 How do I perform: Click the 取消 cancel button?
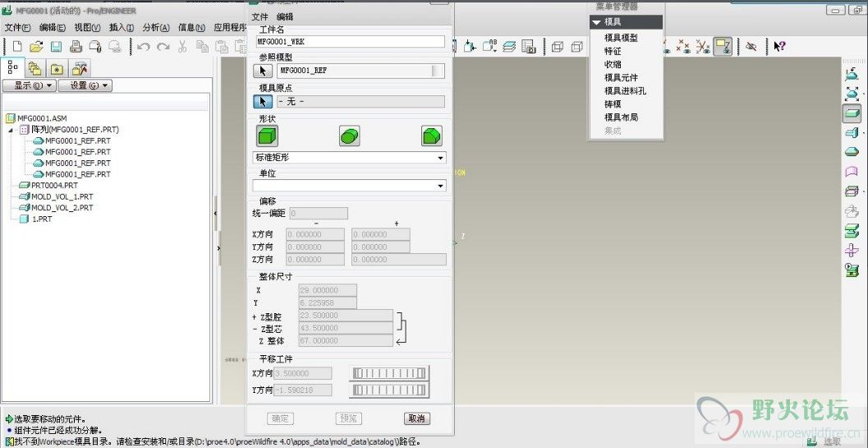tap(417, 418)
